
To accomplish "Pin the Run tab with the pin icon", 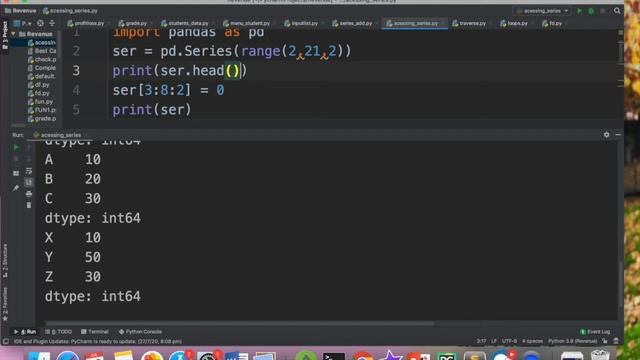I will coord(16,188).
